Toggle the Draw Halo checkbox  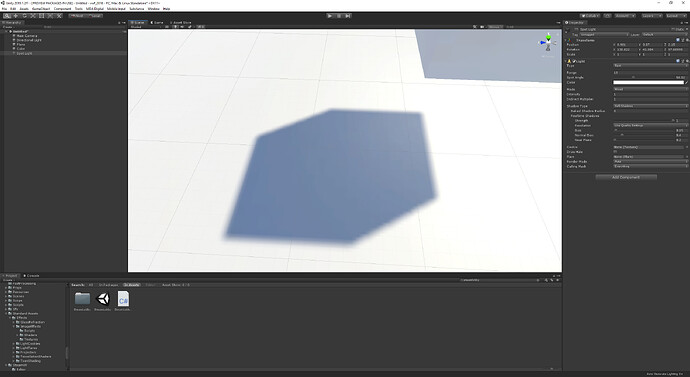coord(615,152)
